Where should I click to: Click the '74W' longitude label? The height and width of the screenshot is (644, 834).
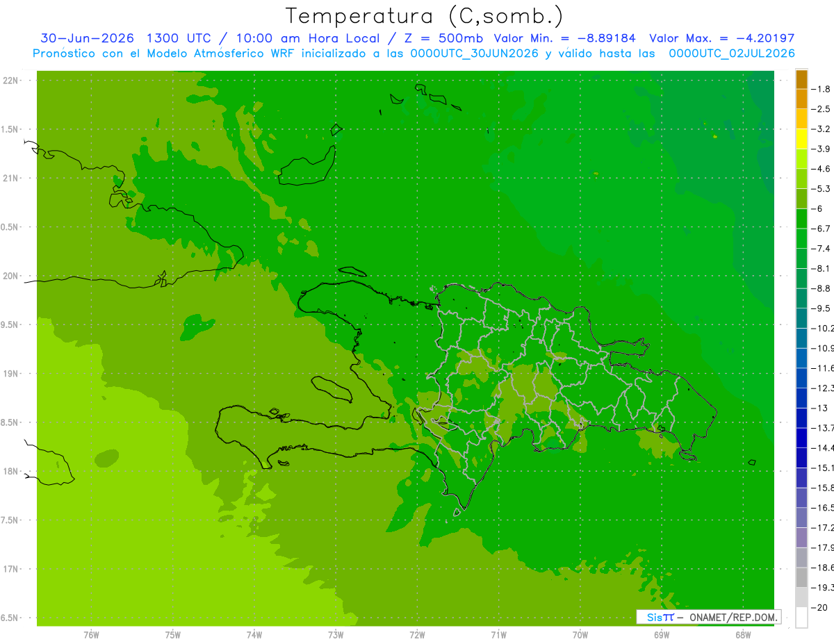click(x=254, y=635)
